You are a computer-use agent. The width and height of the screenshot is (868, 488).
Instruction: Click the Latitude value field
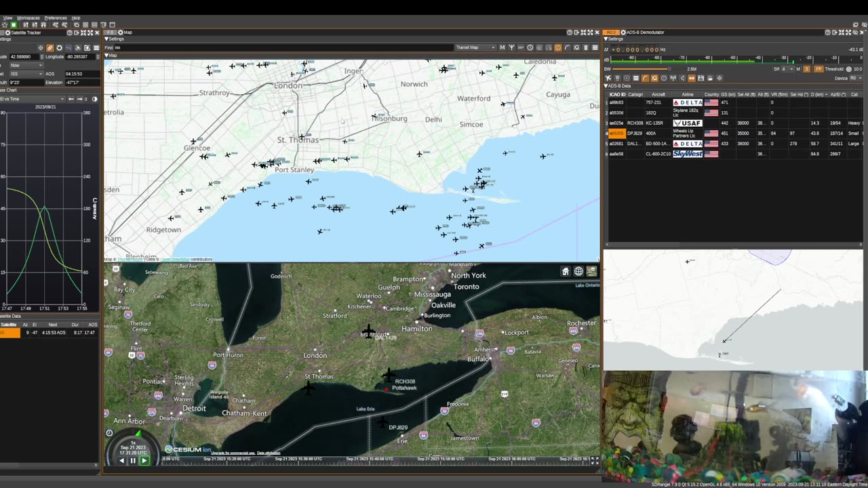click(24, 57)
